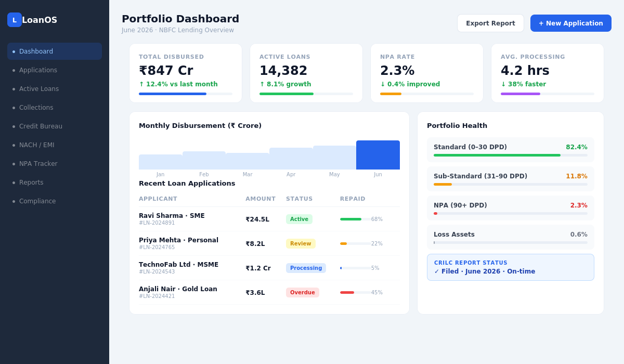Click the 22% repaid progress bar
Screen dimensions: 624x364
[356, 244]
